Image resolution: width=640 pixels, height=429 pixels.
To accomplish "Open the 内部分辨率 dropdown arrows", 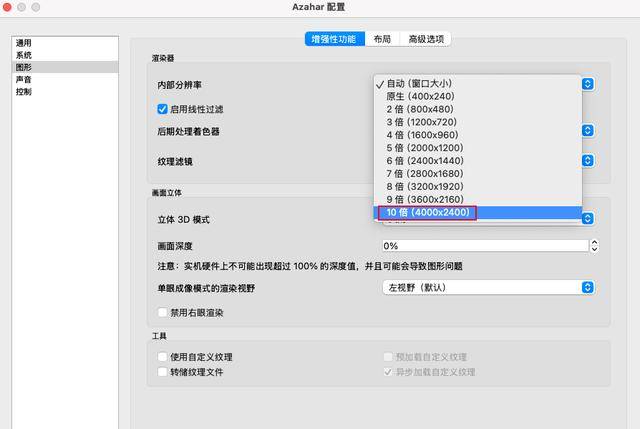I will coord(588,84).
